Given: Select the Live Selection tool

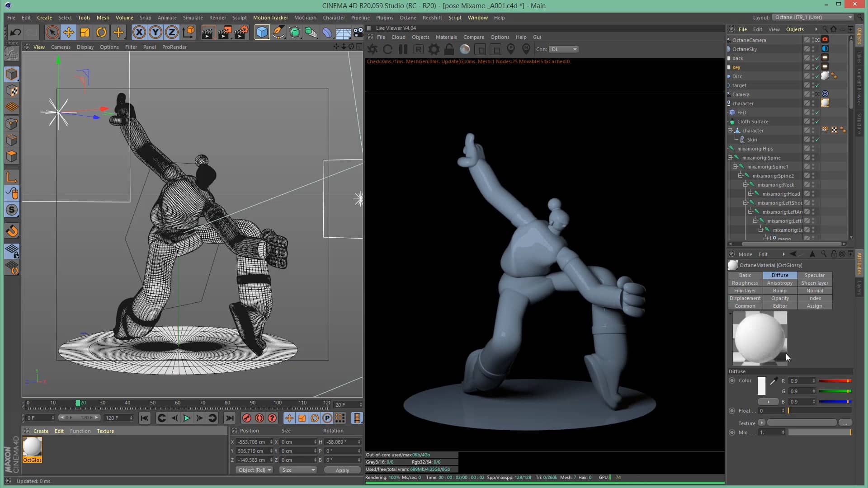Looking at the screenshot, I should pos(52,32).
